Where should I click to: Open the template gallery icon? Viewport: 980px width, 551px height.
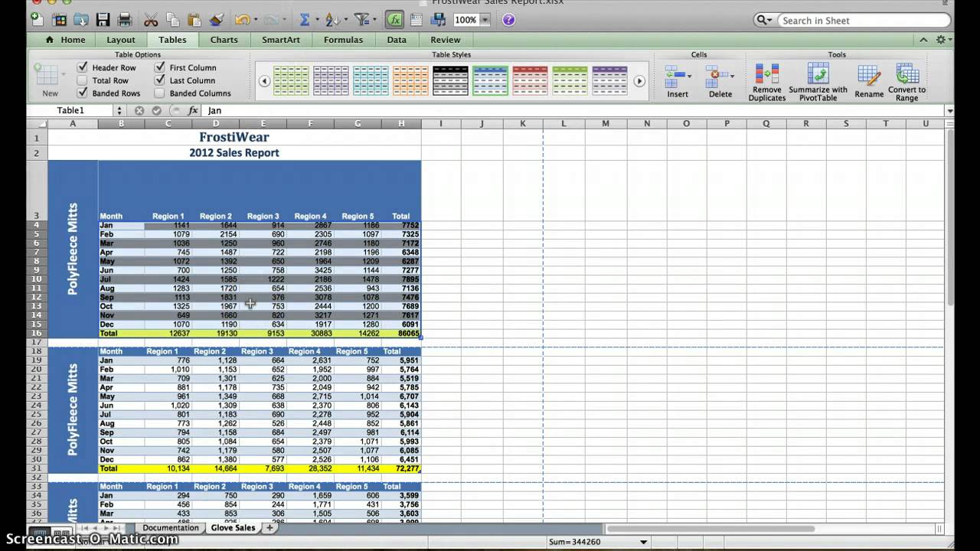(59, 20)
